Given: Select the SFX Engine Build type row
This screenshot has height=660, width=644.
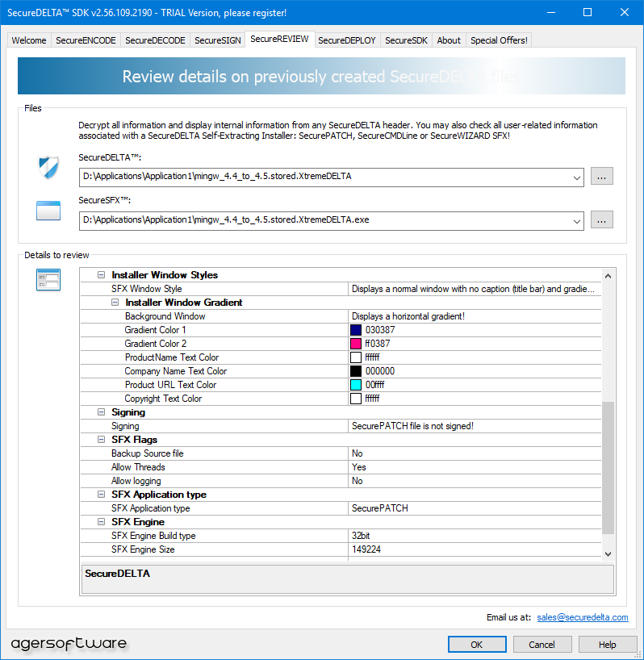Looking at the screenshot, I should (341, 536).
